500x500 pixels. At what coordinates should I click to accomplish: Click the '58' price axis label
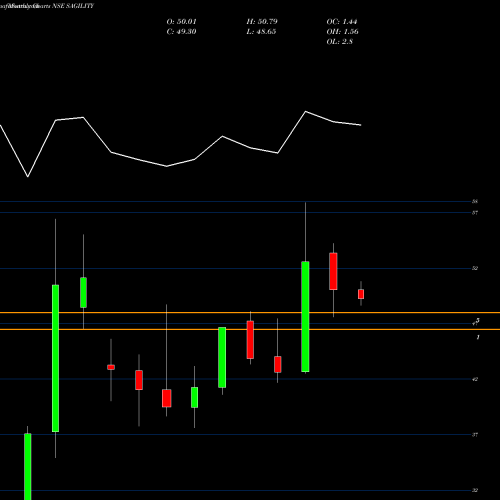[x=475, y=201]
